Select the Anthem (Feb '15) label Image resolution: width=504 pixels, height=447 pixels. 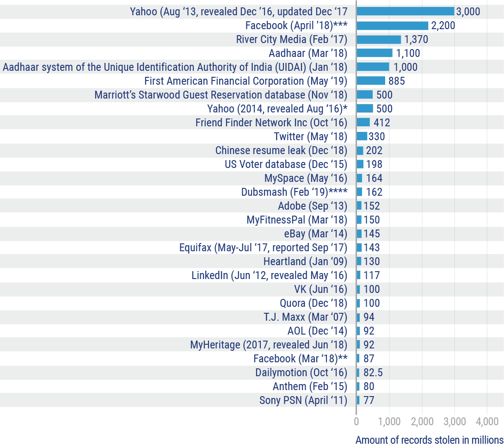(310, 386)
